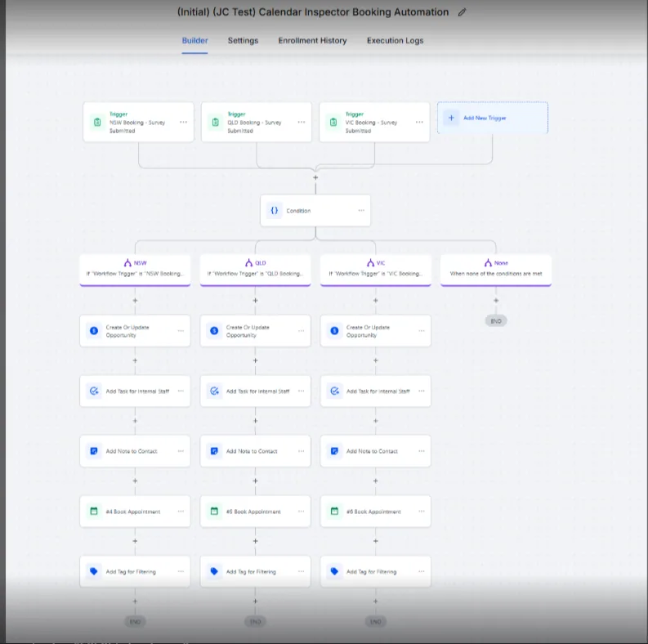648x644 pixels.
Task: Open NSW Add Tag options menu
Action: tap(181, 571)
